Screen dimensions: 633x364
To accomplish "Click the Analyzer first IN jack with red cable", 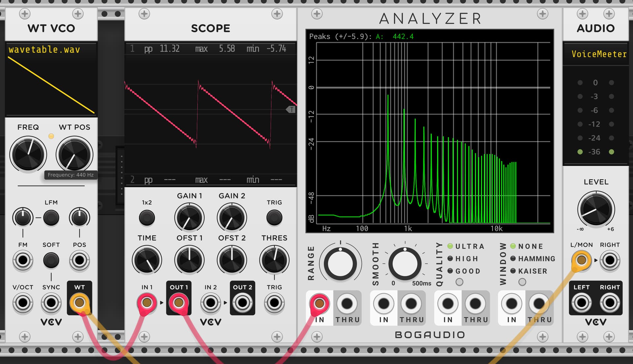I will tap(319, 303).
